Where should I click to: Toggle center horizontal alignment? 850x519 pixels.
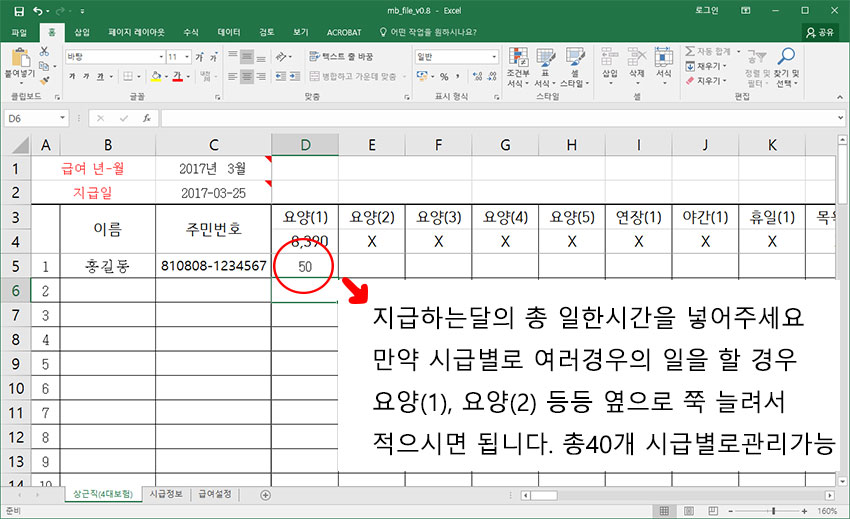pyautogui.click(x=248, y=77)
